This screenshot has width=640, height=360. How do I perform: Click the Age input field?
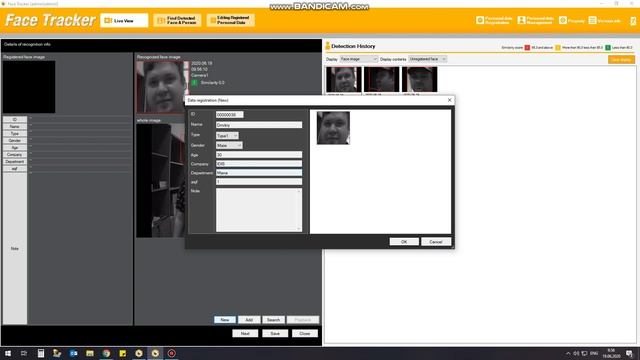259,155
